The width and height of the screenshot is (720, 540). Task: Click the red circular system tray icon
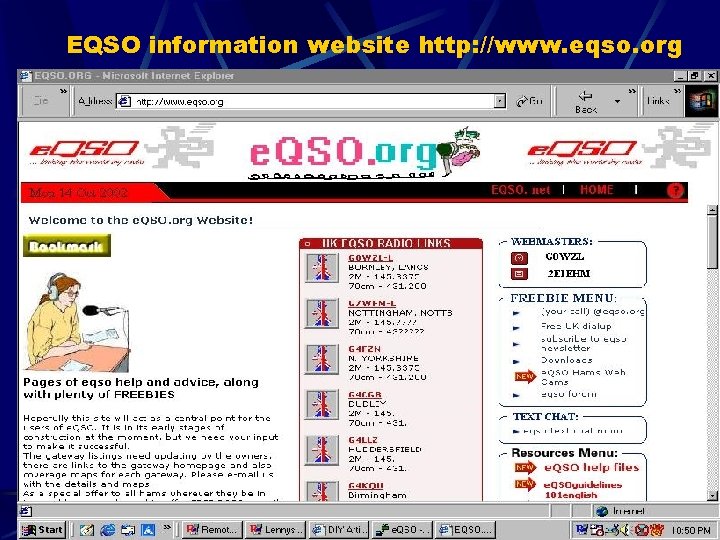coord(643,530)
